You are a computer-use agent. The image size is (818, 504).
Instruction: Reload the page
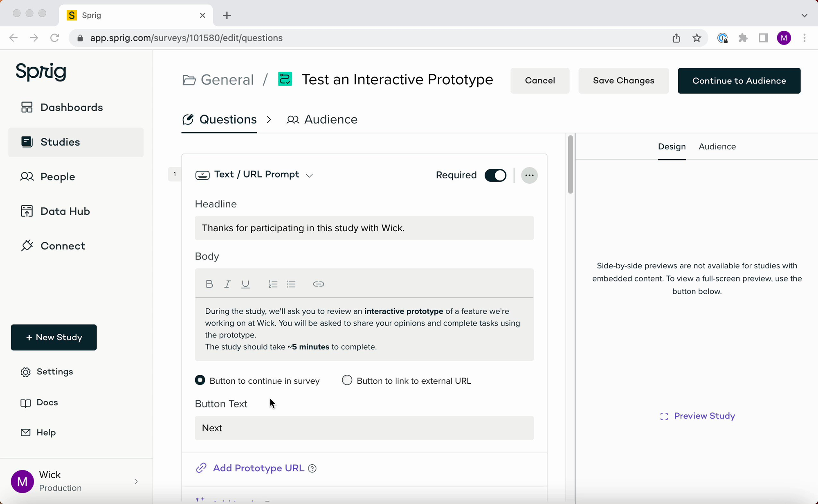coord(54,38)
